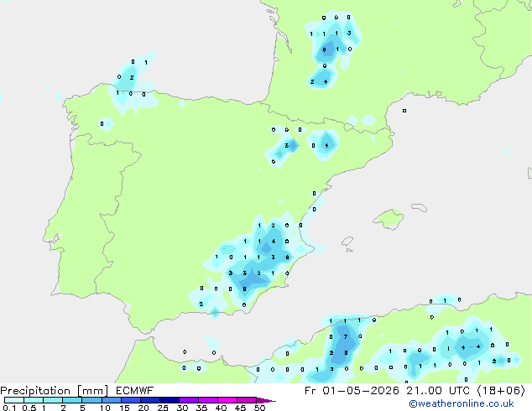
Task: Click the date '01-05-2026' in the header
Action: [x=361, y=391]
